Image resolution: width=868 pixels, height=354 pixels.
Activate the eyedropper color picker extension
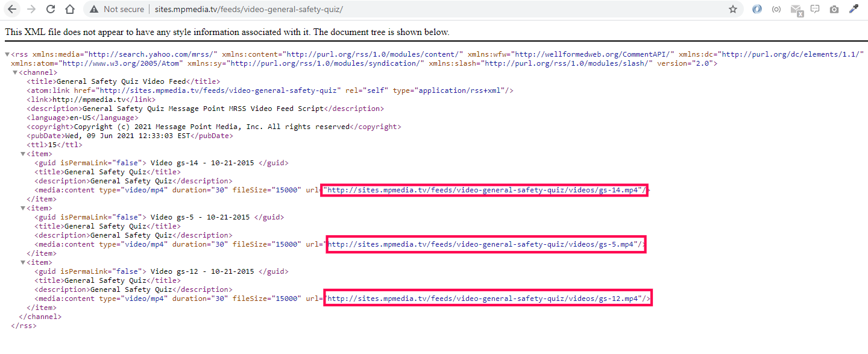[854, 9]
